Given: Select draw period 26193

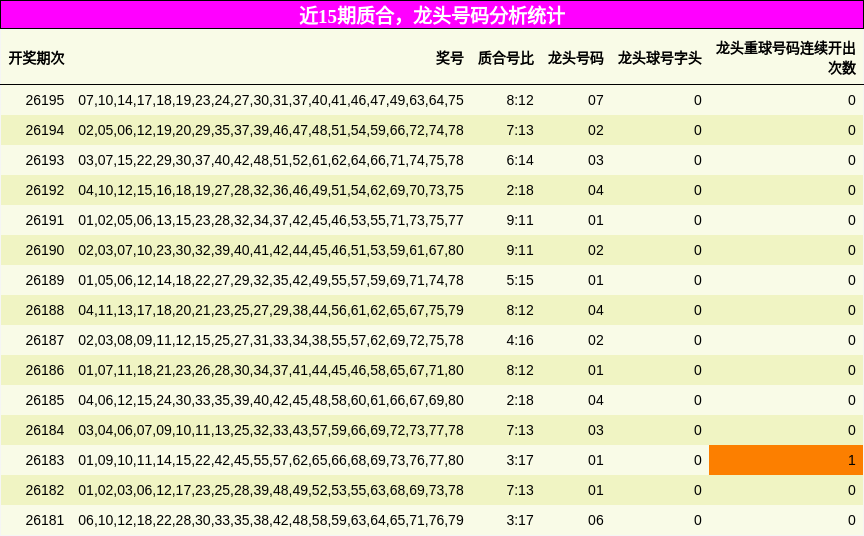Looking at the screenshot, I should tap(45, 160).
